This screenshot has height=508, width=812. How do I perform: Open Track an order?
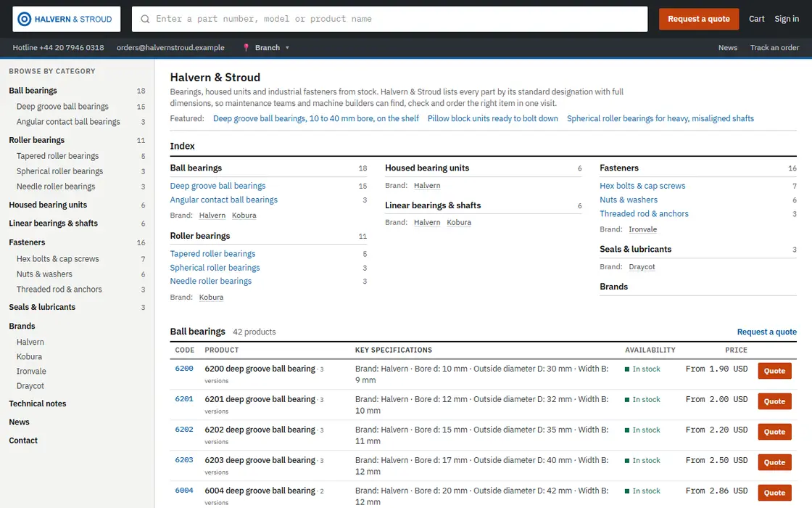coord(775,48)
